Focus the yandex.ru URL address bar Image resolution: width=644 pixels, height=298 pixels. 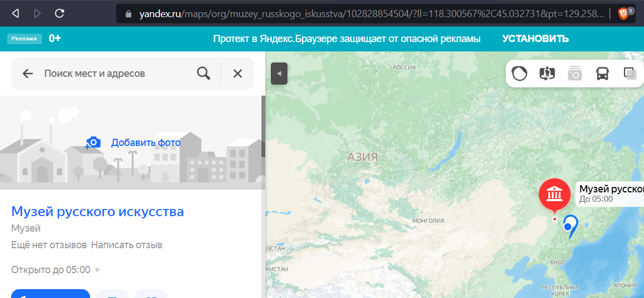click(x=371, y=14)
